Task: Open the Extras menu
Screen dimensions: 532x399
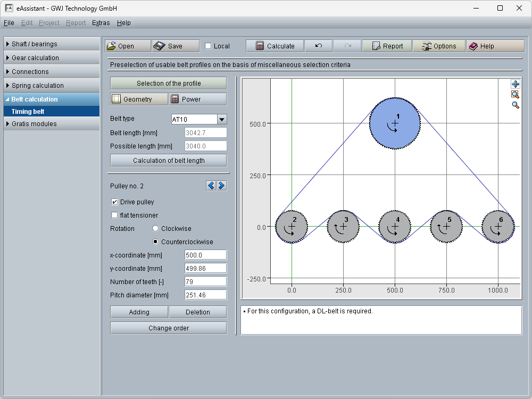Action: 101,23
